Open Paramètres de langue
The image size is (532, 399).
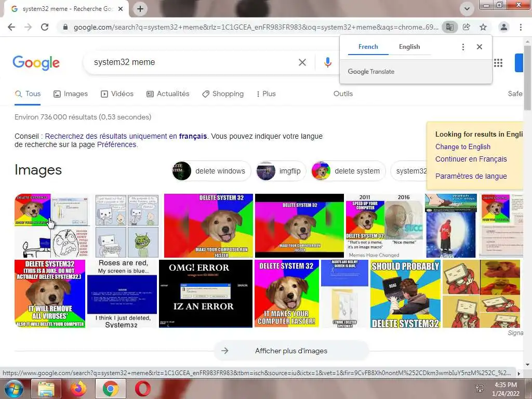[471, 177]
